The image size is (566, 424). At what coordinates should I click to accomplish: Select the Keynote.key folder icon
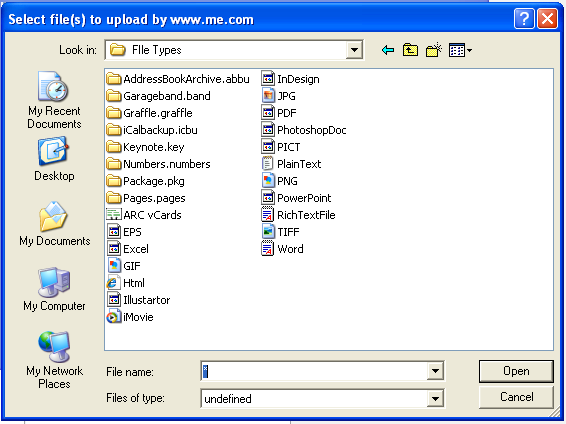tap(114, 147)
